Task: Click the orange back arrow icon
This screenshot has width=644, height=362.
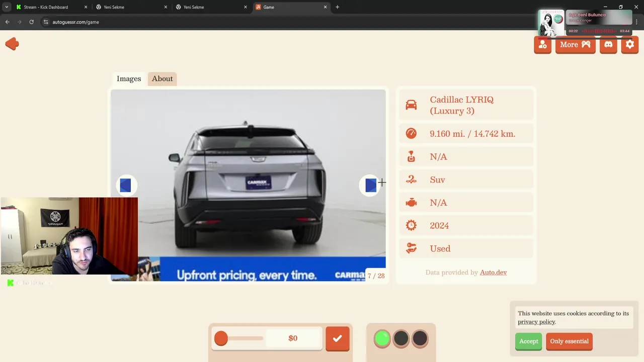Action: [x=12, y=44]
